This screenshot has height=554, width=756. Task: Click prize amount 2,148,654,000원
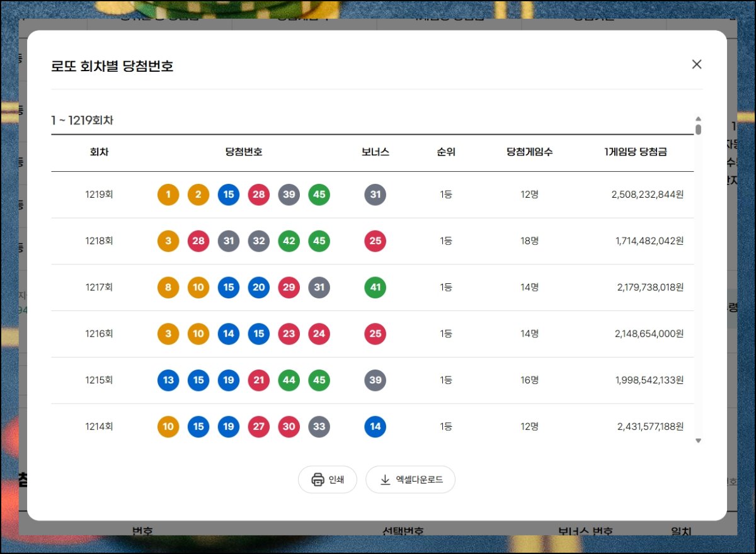pyautogui.click(x=650, y=334)
